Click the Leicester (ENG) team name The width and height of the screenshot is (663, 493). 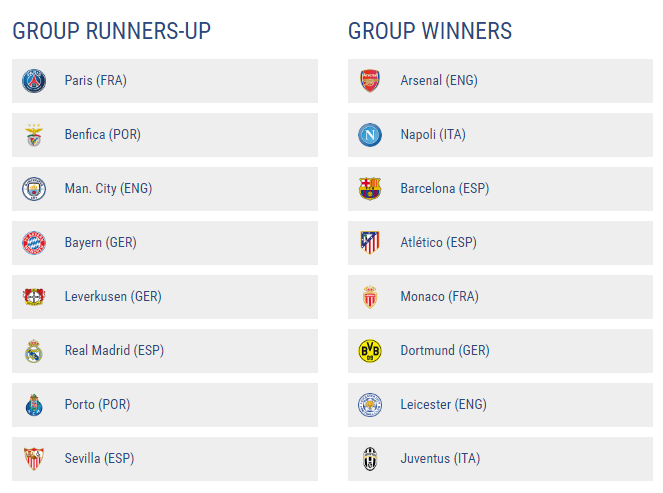pos(443,405)
